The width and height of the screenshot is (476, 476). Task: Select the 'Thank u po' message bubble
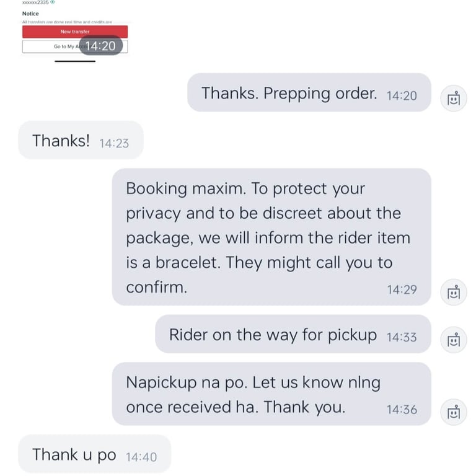click(95, 454)
